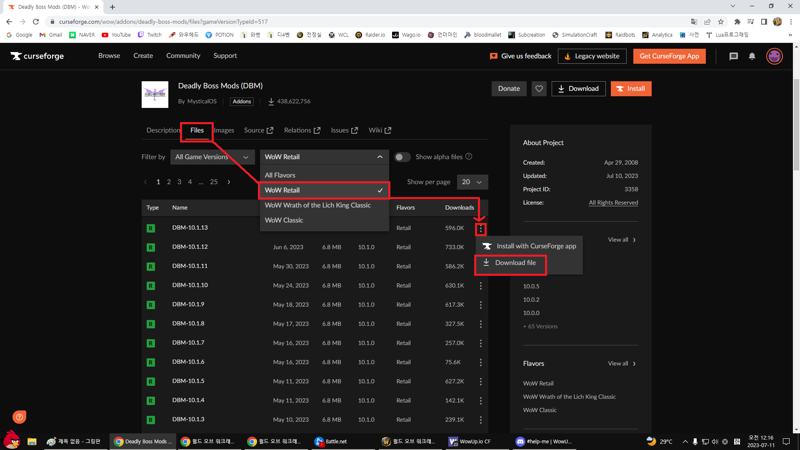Click the Get CurseForge App button

[669, 56]
